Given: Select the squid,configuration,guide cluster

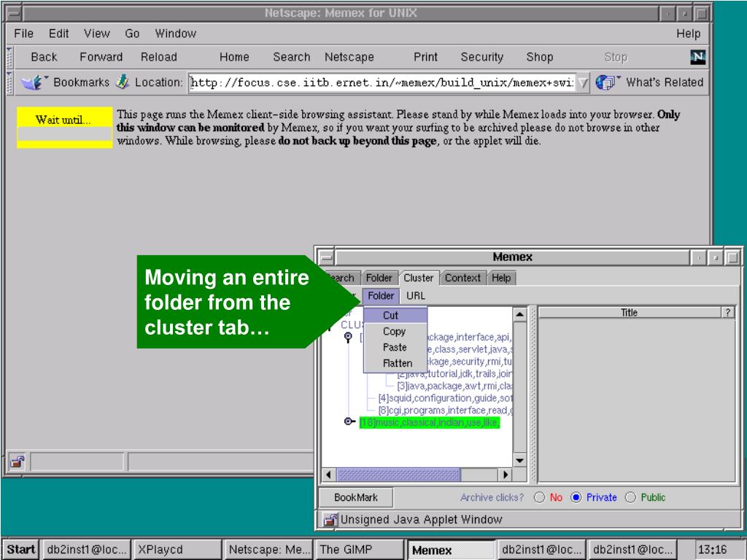Looking at the screenshot, I should (445, 398).
